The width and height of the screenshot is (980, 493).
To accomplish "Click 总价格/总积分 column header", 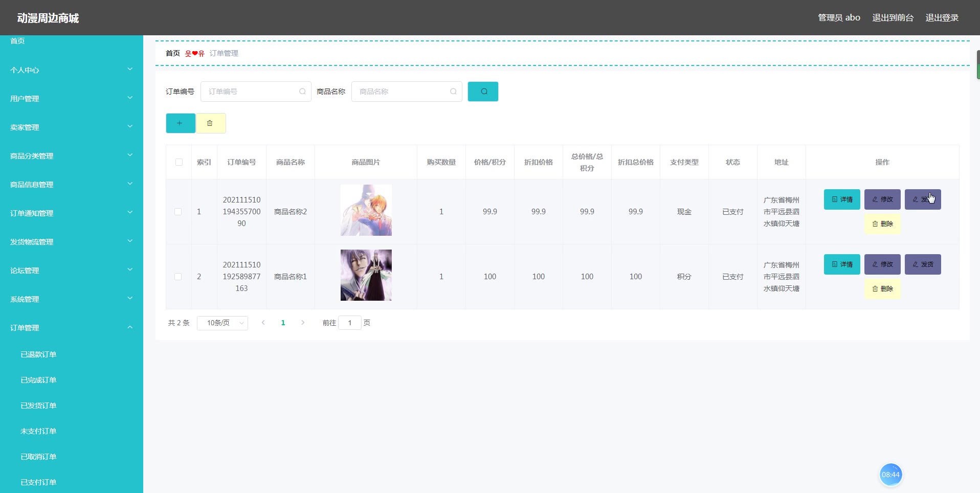I will [x=587, y=162].
